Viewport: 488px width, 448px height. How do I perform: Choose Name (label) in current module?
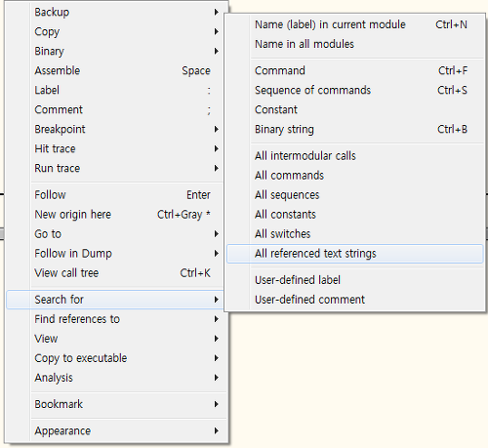pyautogui.click(x=355, y=24)
